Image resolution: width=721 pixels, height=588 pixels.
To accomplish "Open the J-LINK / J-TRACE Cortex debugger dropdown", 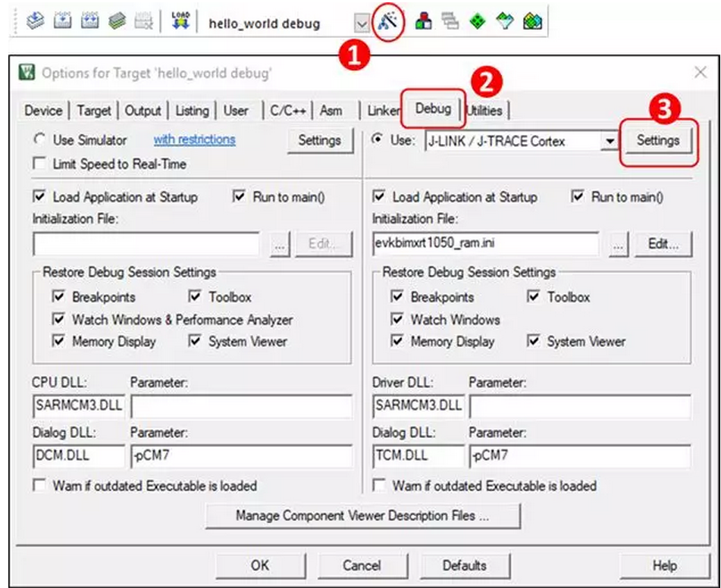I will [x=610, y=141].
